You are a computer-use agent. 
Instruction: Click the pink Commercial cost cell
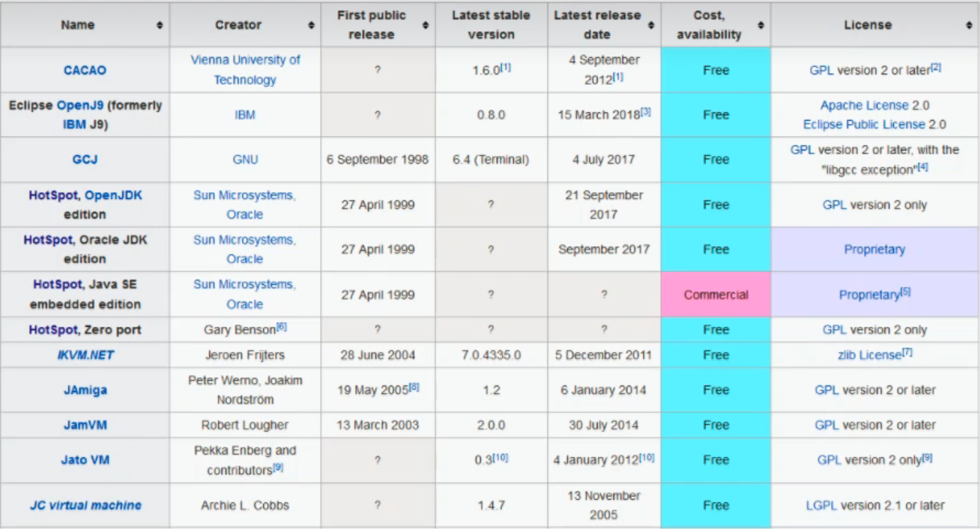[716, 295]
